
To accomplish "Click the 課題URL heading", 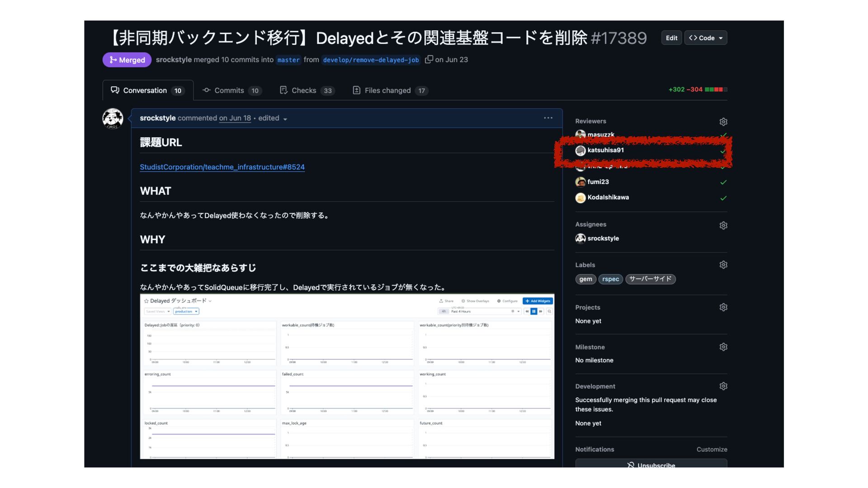I will 161,142.
